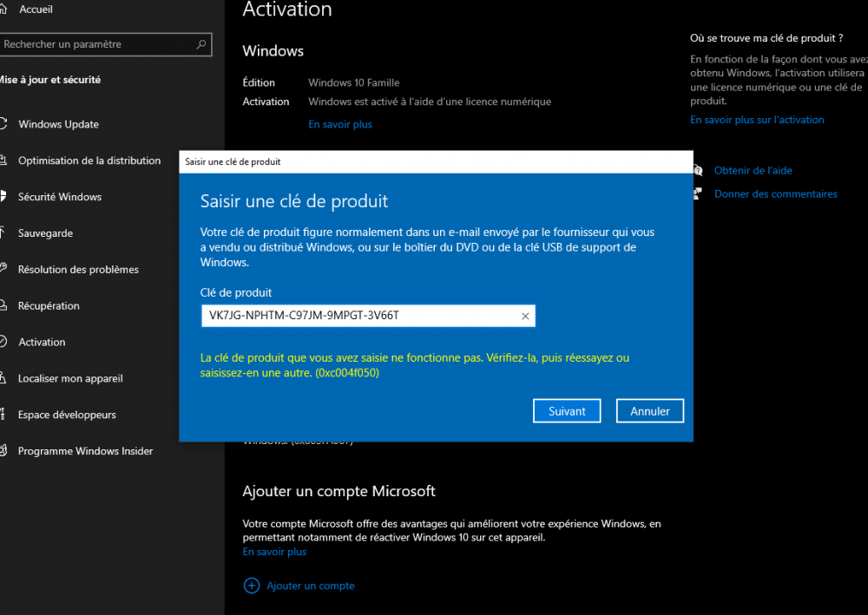Open Optimisation de la distribution settings
Image resolution: width=868 pixels, height=615 pixels.
pyautogui.click(x=89, y=160)
